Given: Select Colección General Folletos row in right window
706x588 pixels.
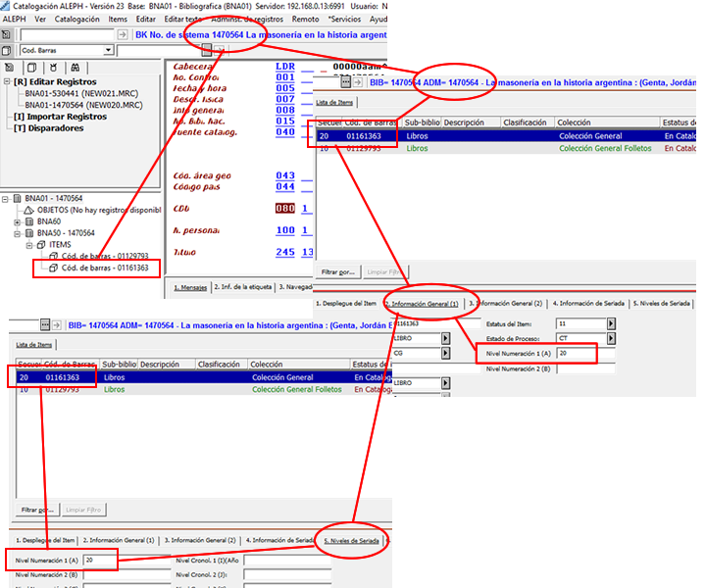Looking at the screenshot, I should click(506, 148).
